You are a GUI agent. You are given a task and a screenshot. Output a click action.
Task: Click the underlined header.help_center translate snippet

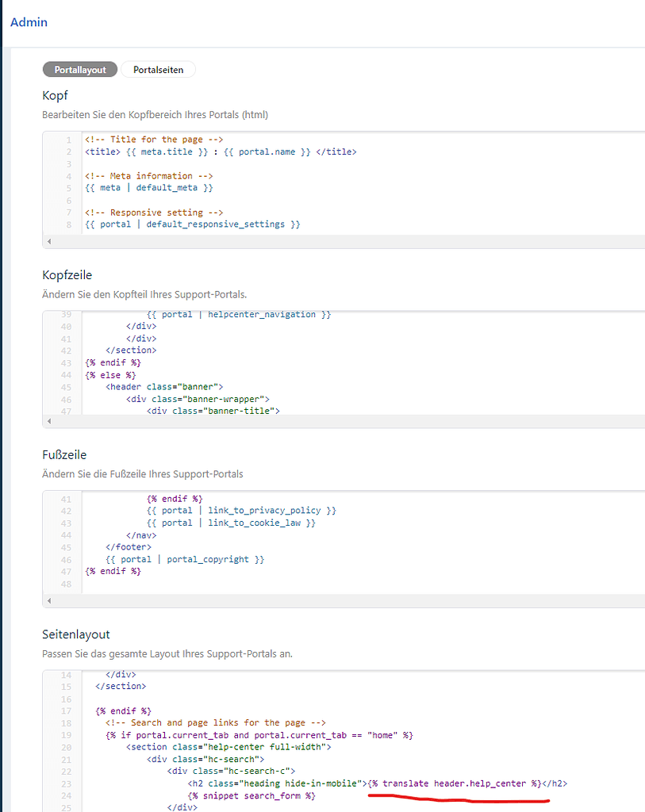point(455,783)
